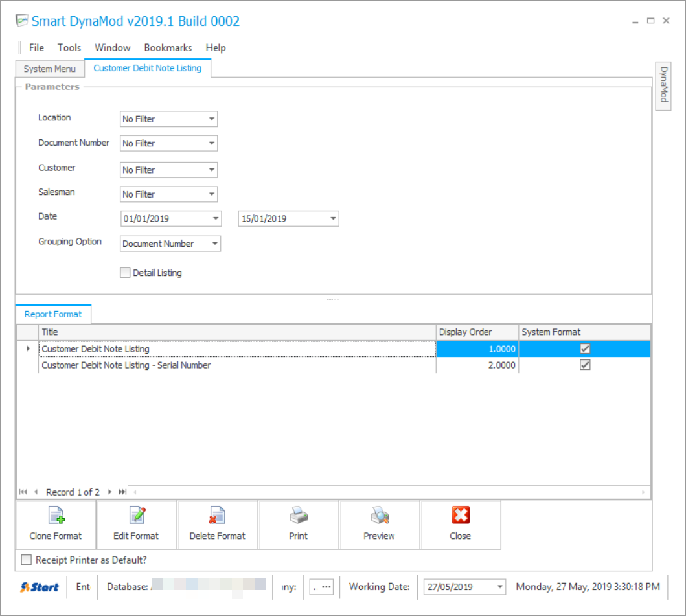Click the Edit Format button label

click(x=136, y=536)
